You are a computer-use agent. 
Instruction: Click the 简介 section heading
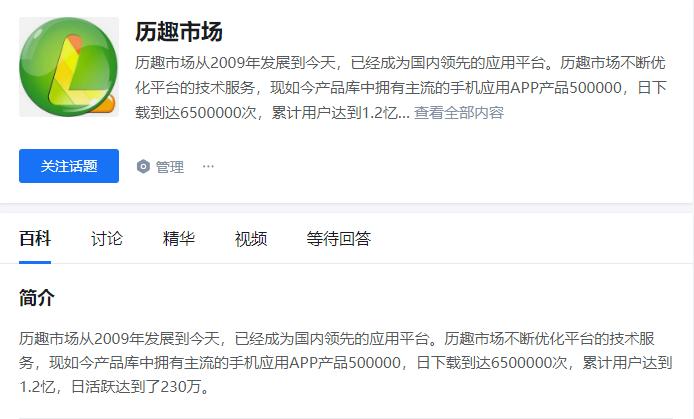37,297
